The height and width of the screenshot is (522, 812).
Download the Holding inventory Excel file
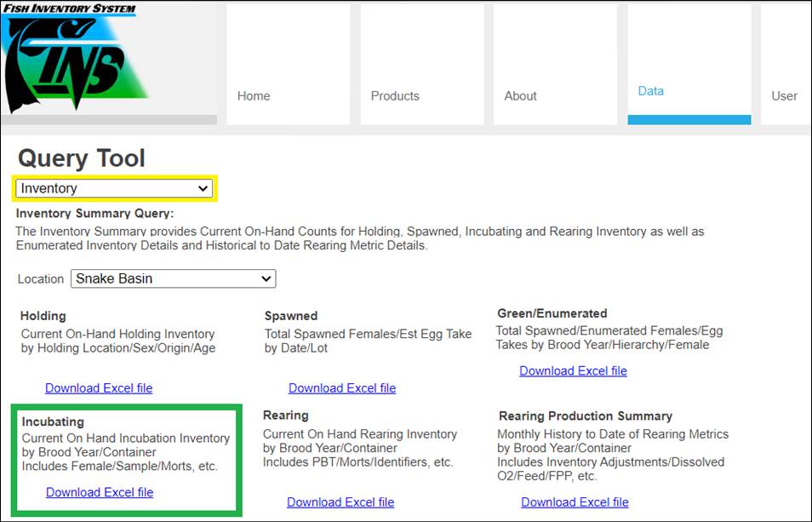(x=99, y=388)
